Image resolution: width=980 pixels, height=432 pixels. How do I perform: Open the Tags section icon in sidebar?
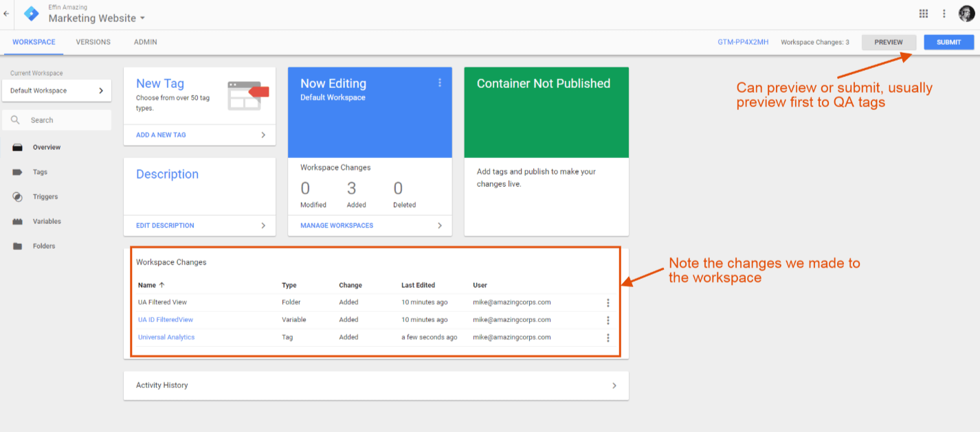pos(16,172)
